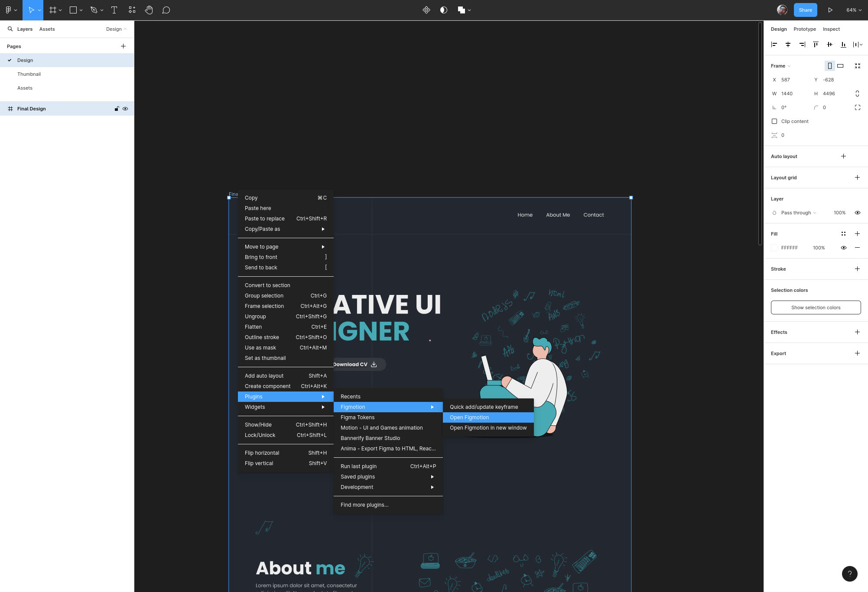Screen dimensions: 868x592
Task: Expand Copy/Paste as submenu
Action: 286,229
